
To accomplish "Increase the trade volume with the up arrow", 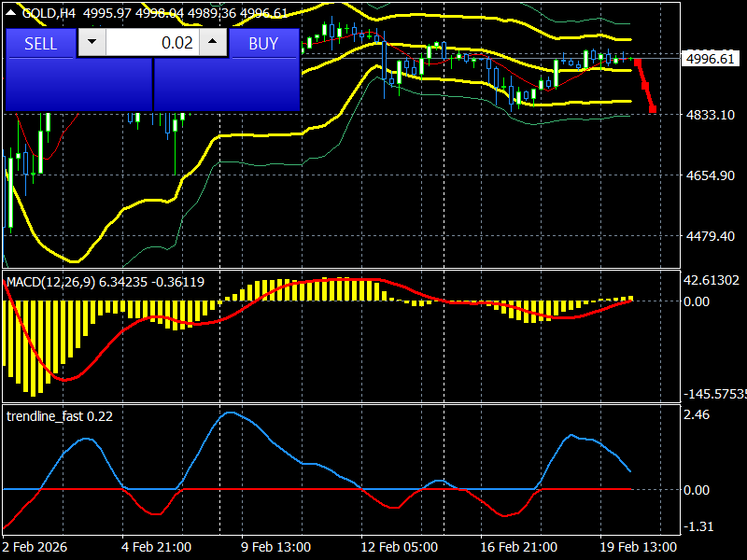I will click(213, 42).
